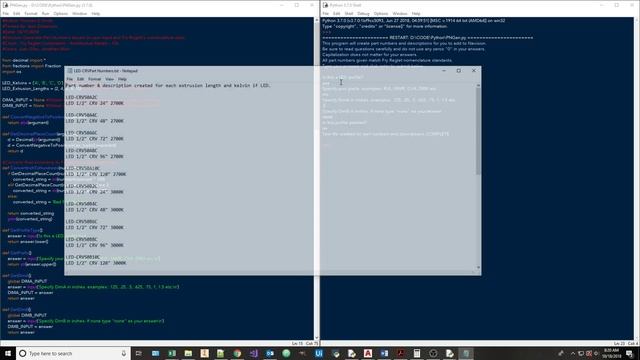Screen dimensions: 640x360
Task: Open Debug menu in Python Shell
Action: point(363,13)
